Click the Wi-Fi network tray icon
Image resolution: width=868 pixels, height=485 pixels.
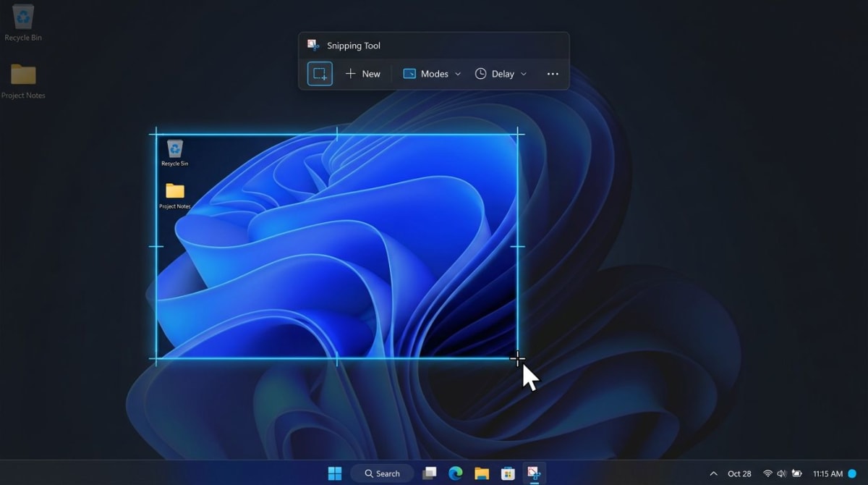tap(767, 473)
